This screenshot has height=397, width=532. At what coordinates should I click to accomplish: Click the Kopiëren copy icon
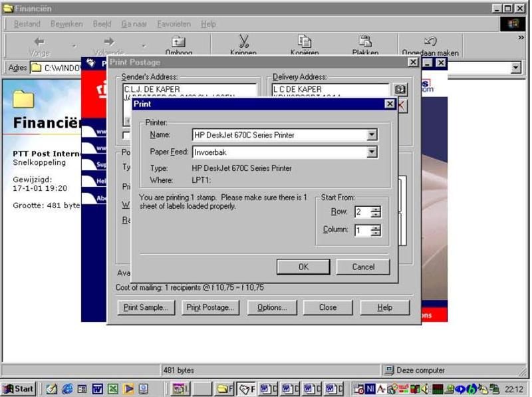pos(305,41)
